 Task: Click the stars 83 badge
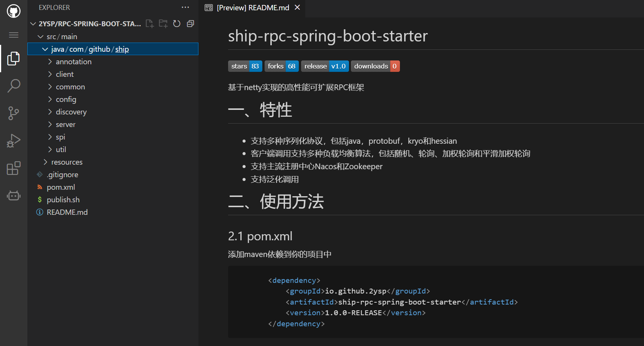[245, 66]
